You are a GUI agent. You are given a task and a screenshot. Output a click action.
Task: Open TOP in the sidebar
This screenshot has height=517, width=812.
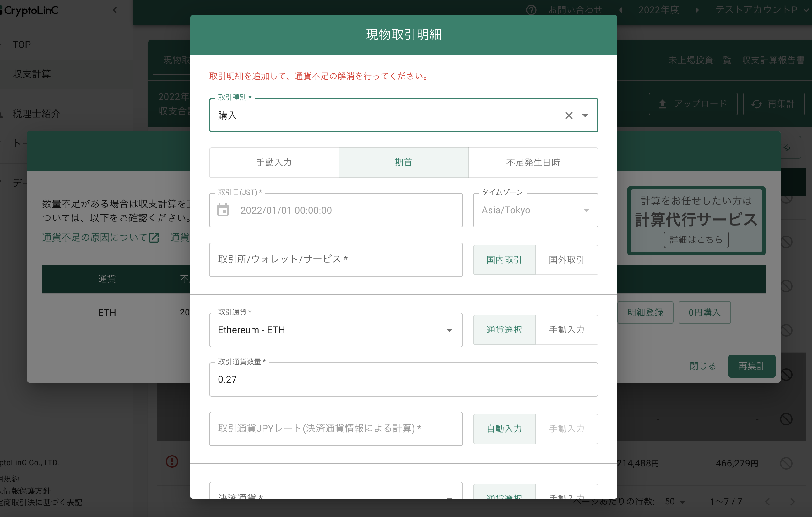pyautogui.click(x=22, y=45)
